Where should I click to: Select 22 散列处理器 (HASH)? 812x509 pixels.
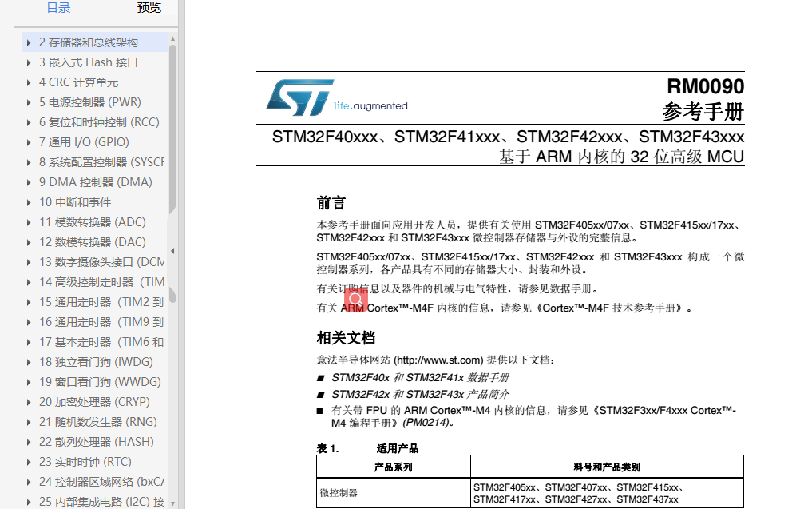coord(97,442)
